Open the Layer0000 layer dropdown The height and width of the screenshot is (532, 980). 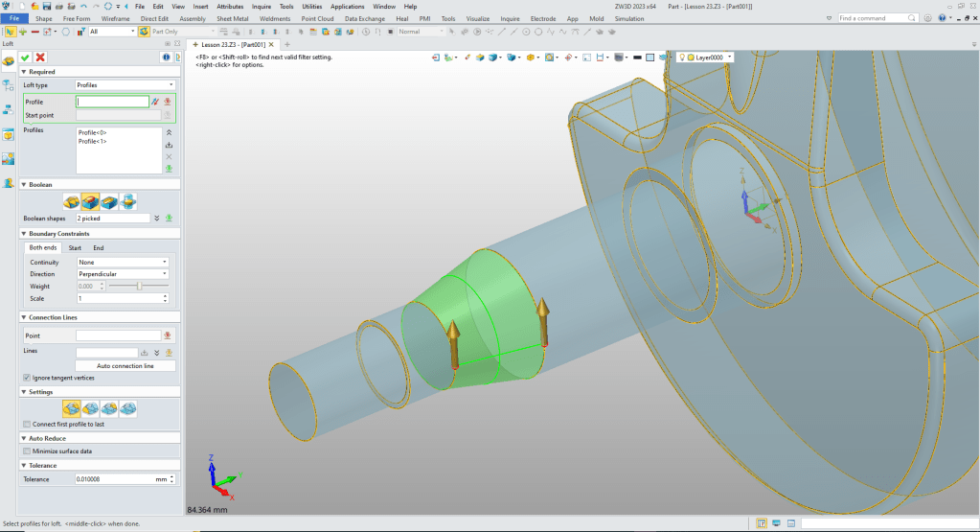730,58
